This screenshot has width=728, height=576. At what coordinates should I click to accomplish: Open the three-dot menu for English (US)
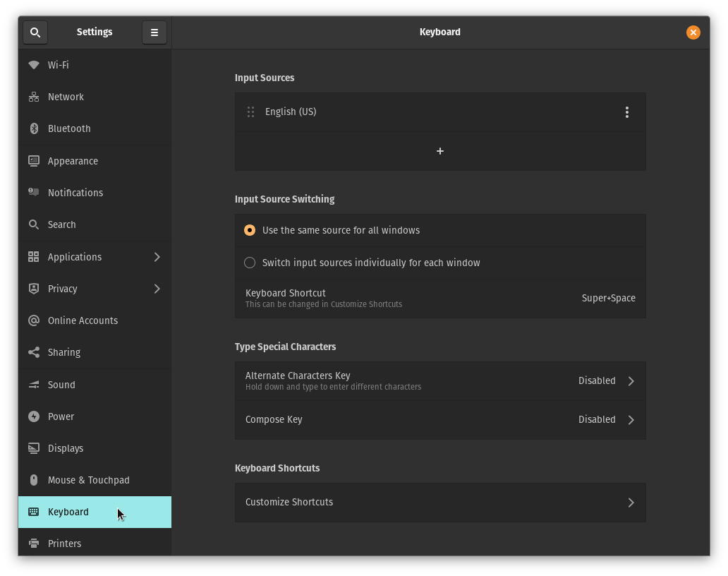click(x=626, y=112)
